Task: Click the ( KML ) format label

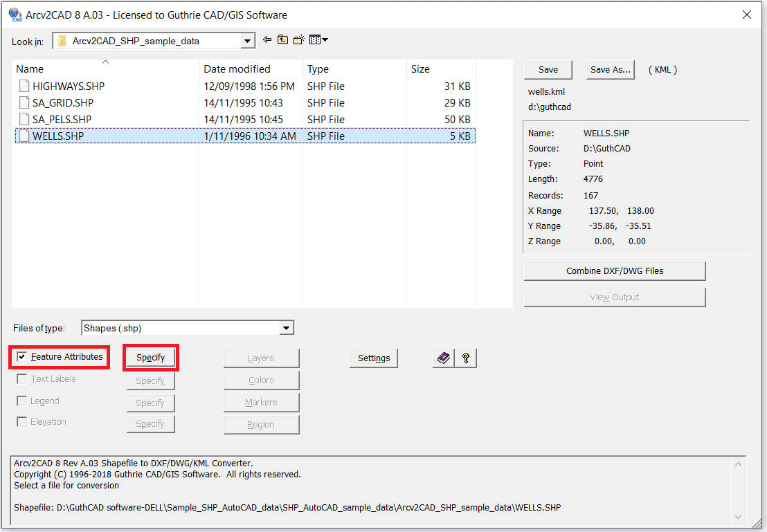Action: [x=662, y=70]
